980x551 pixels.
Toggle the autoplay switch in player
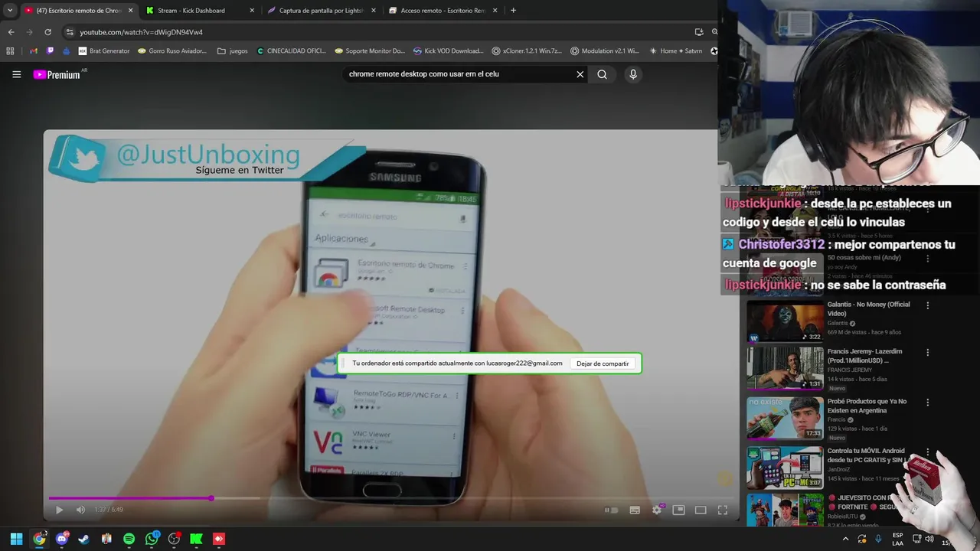pyautogui.click(x=610, y=510)
